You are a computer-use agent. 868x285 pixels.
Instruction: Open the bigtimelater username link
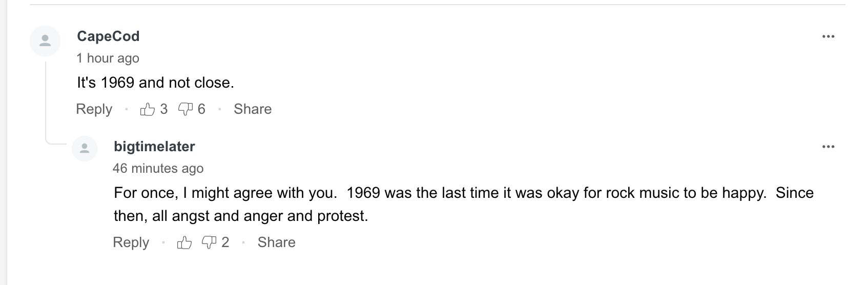[154, 147]
